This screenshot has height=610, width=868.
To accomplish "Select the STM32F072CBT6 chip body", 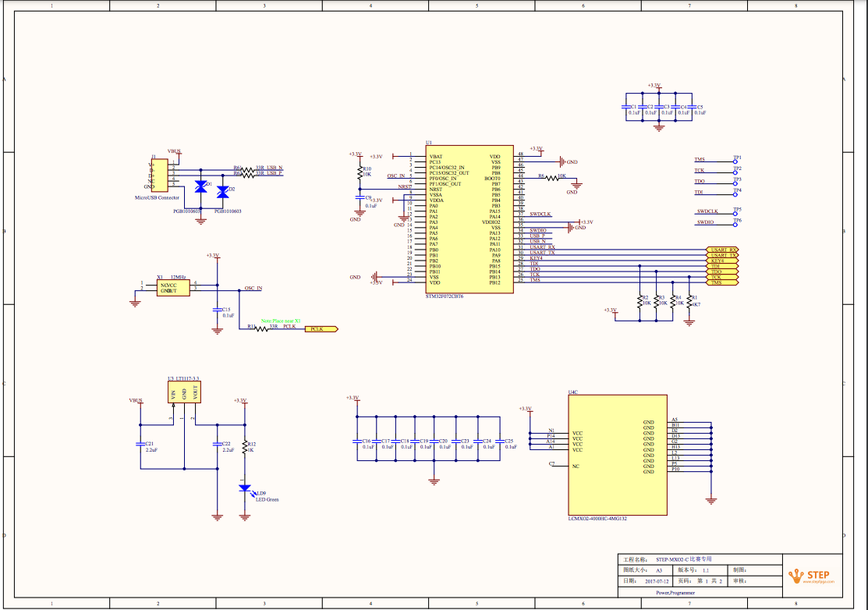I will pyautogui.click(x=469, y=219).
